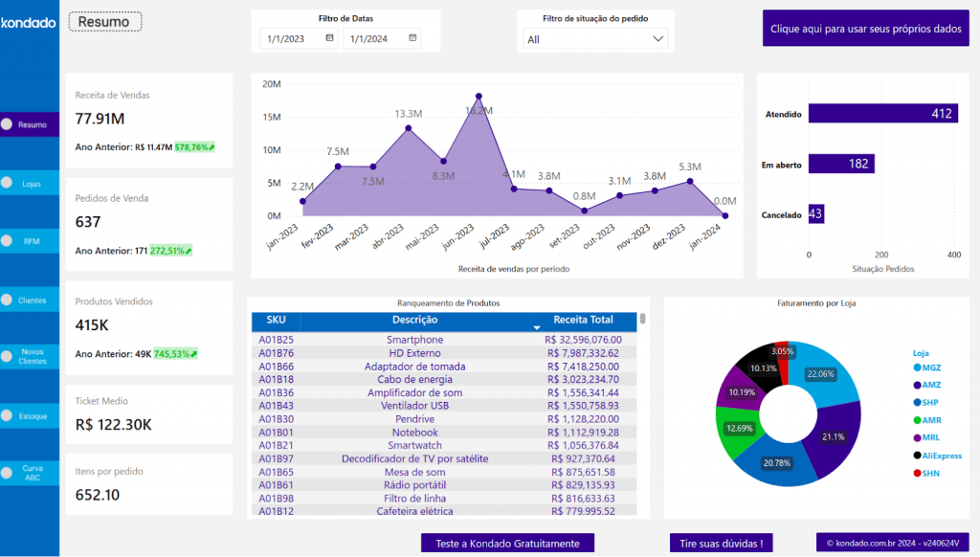Click the RFM circle icon in sidebar
The image size is (980, 557).
pyautogui.click(x=7, y=241)
